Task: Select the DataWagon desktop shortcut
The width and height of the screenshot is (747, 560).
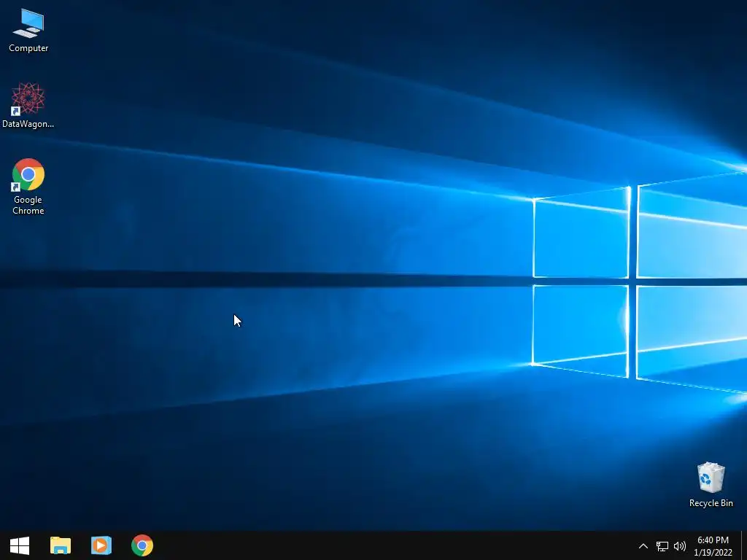Action: pos(28,105)
